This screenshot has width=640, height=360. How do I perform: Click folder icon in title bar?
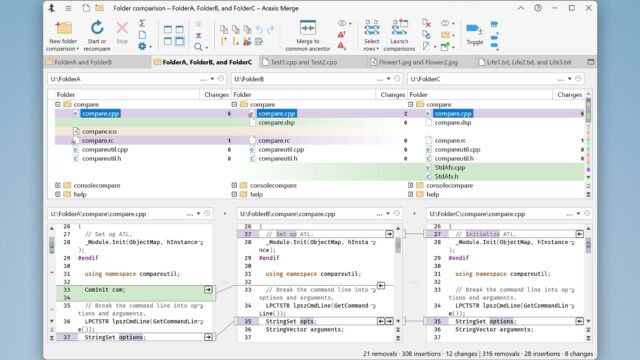[99, 8]
